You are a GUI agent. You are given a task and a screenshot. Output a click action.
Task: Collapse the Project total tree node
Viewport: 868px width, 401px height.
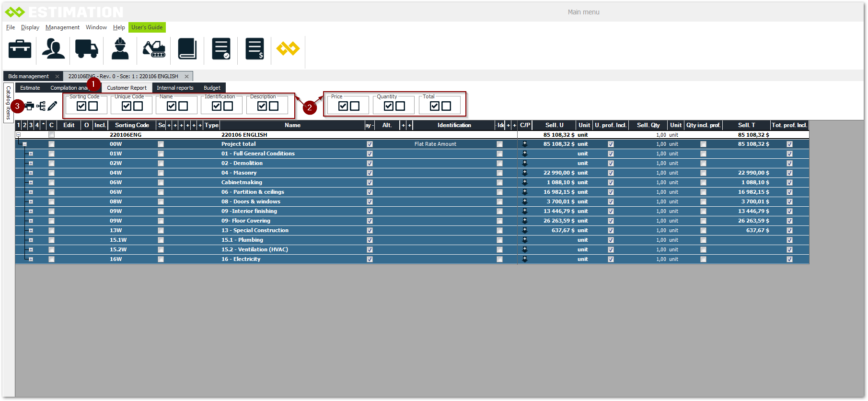click(x=24, y=144)
